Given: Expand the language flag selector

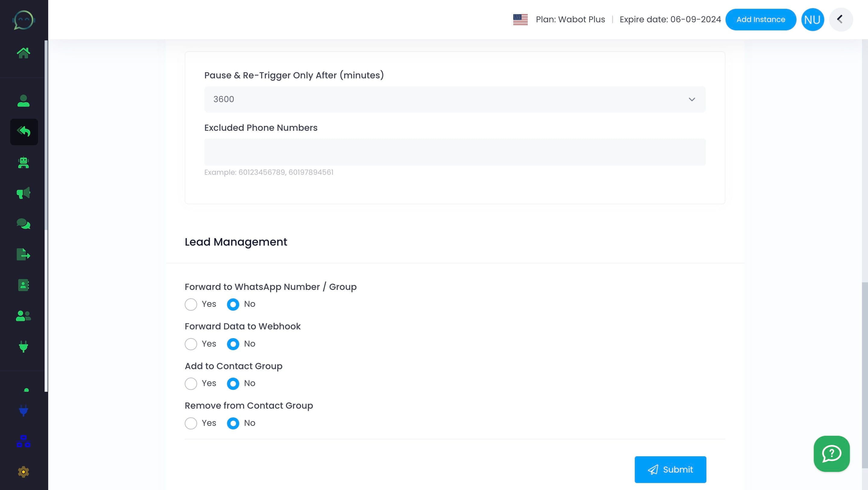Looking at the screenshot, I should coord(520,20).
